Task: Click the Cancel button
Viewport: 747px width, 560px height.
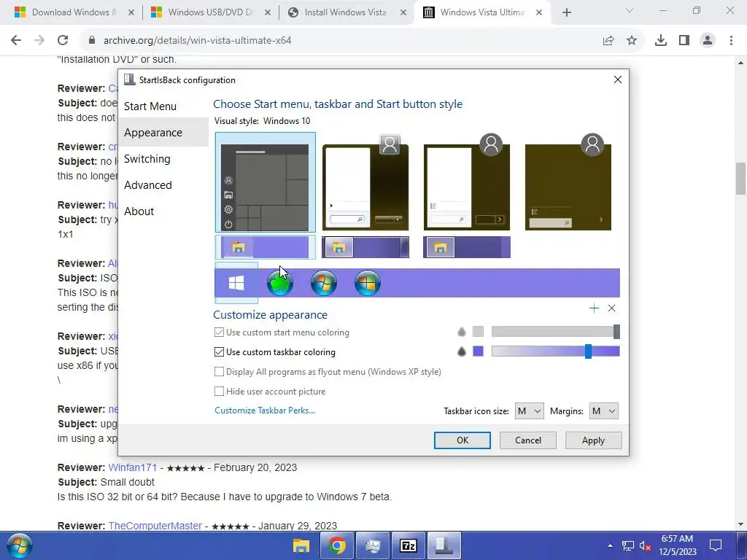Action: (528, 440)
